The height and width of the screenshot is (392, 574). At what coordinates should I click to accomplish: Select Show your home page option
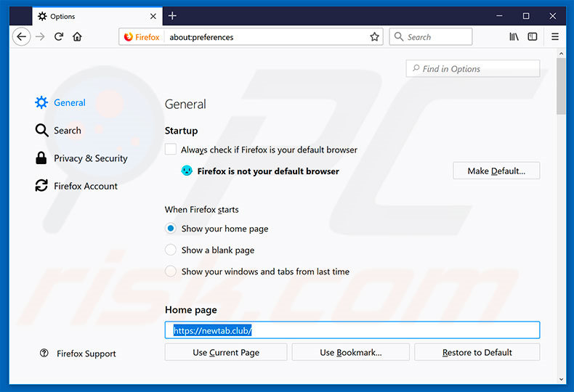coord(171,229)
